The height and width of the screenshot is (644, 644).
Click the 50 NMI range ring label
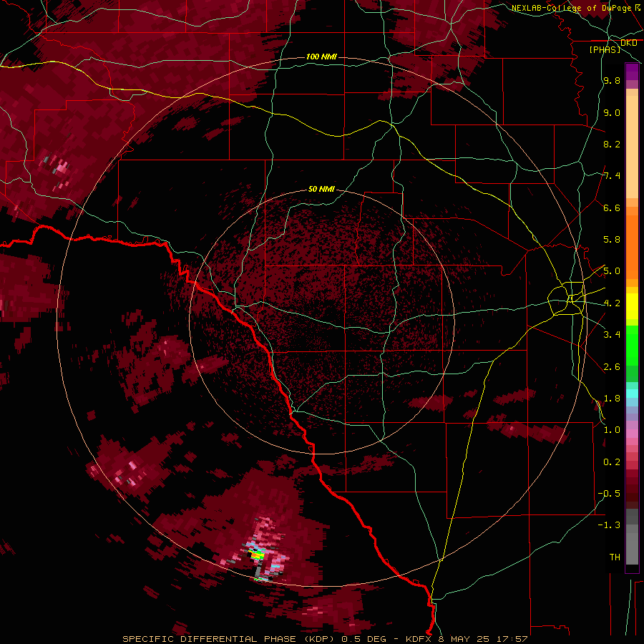pyautogui.click(x=321, y=190)
